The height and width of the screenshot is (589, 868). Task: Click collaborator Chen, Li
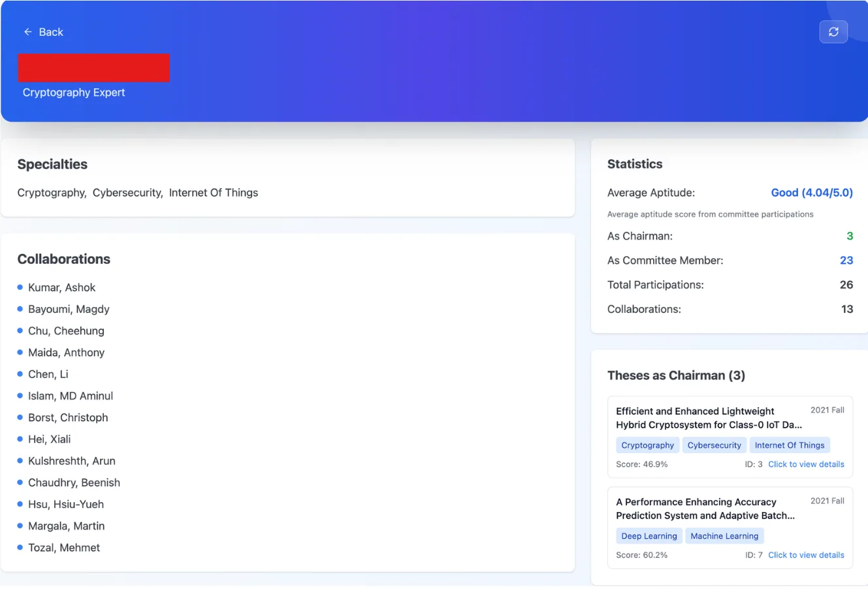48,374
